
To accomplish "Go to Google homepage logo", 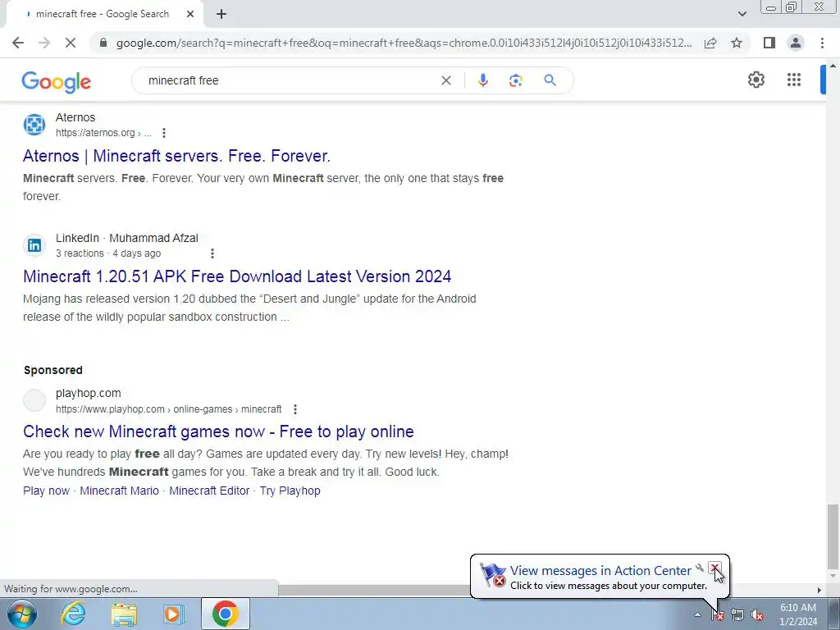I will [57, 81].
